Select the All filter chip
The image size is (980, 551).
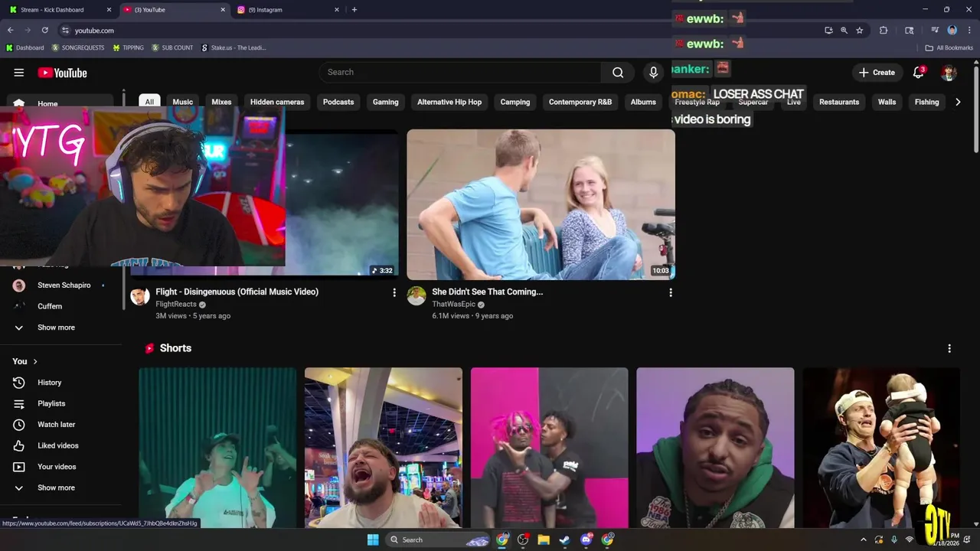(149, 102)
